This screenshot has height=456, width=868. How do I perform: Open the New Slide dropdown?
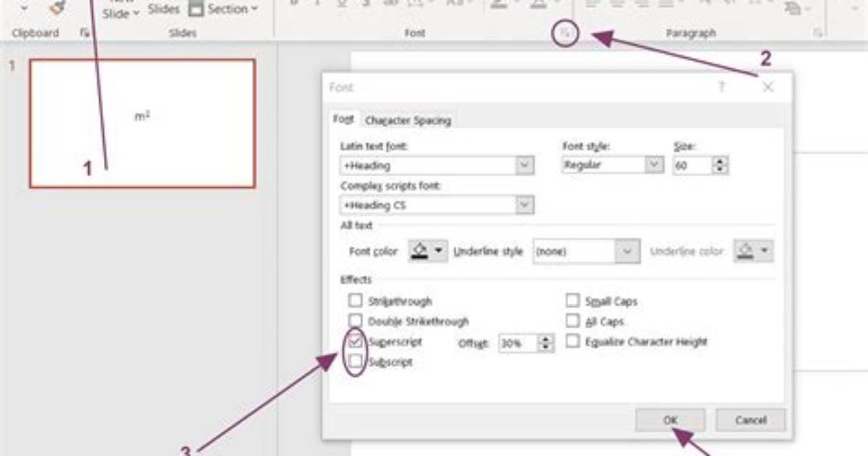click(x=120, y=13)
